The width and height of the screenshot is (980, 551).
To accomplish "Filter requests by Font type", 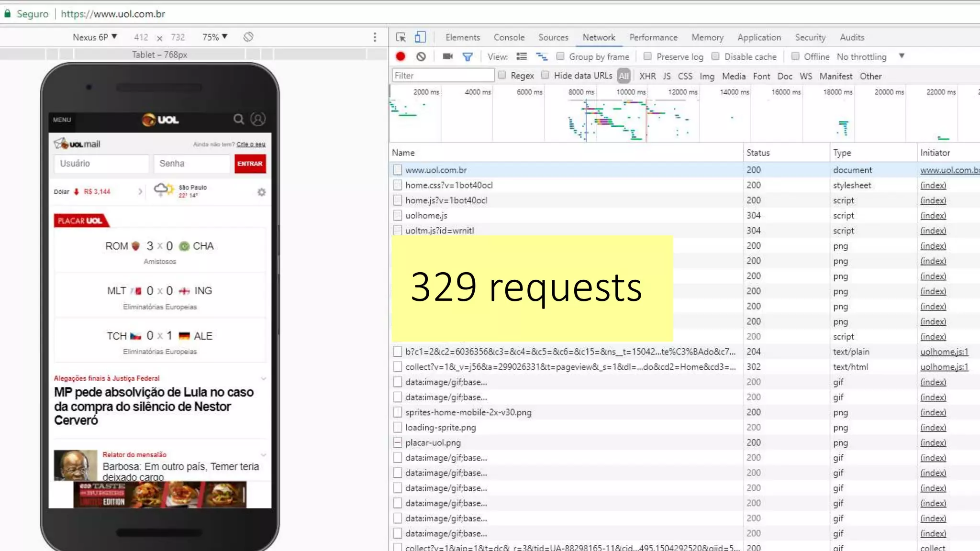I will tap(761, 76).
